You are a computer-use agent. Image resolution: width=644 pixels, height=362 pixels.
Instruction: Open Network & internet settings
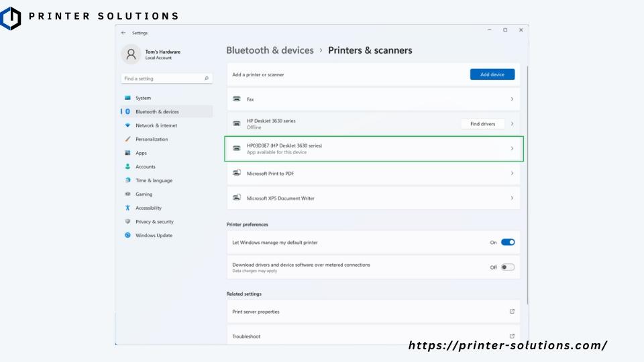click(167, 125)
